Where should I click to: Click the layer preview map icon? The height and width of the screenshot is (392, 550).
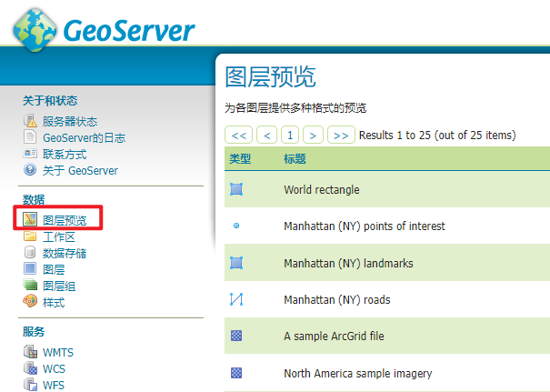pyautogui.click(x=30, y=219)
